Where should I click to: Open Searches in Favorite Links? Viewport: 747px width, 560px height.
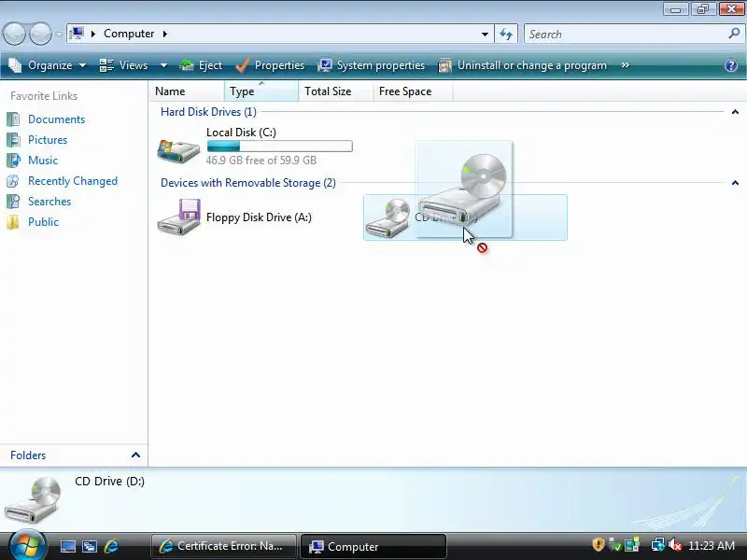pyautogui.click(x=49, y=202)
